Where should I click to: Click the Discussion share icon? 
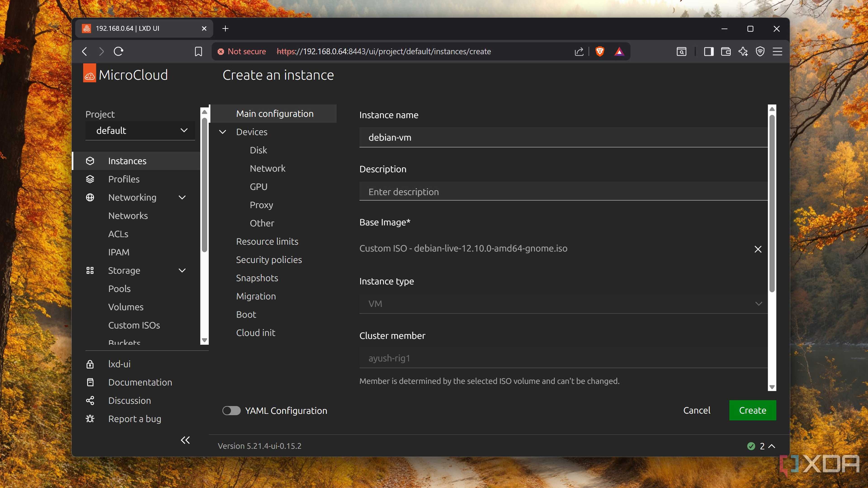click(90, 400)
